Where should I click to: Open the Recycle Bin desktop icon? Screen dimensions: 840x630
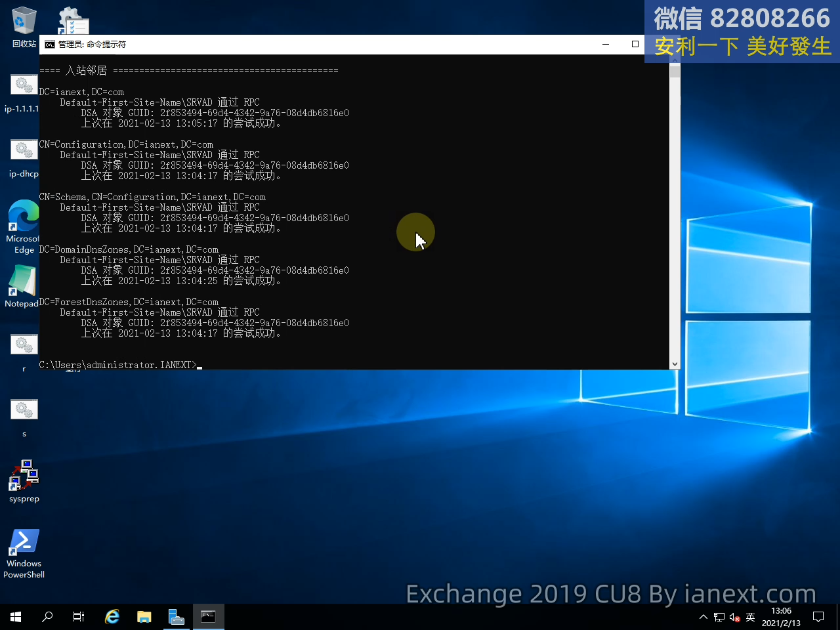pos(24,26)
